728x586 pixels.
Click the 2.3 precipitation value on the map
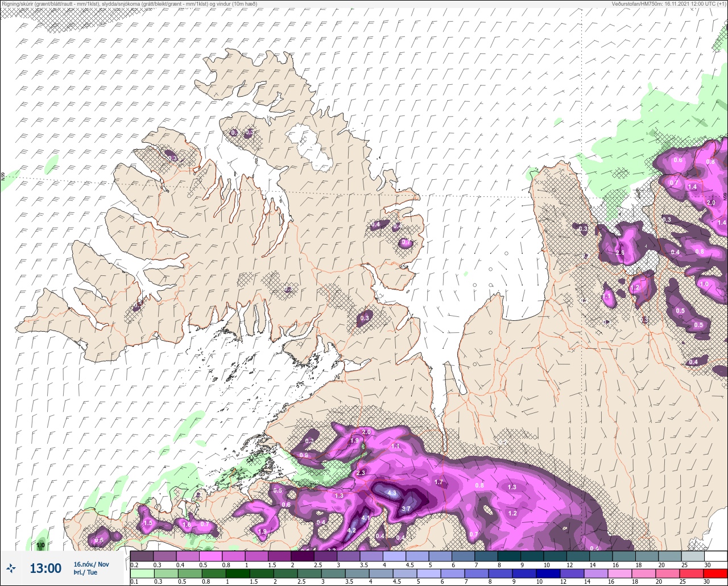click(x=361, y=473)
